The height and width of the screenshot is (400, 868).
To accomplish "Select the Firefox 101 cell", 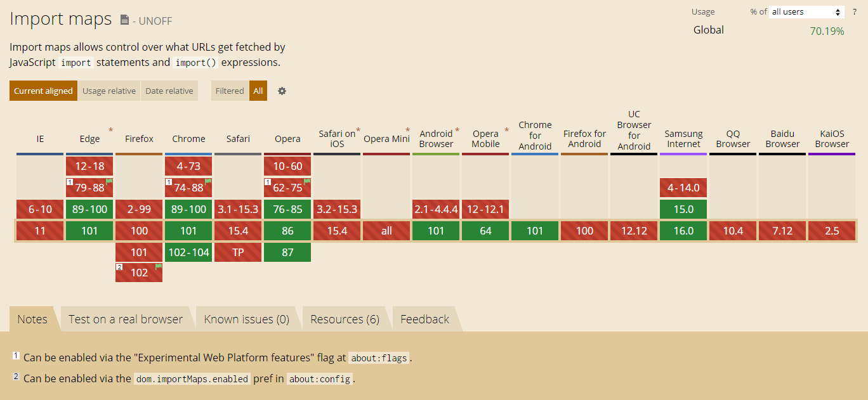I will tap(139, 252).
